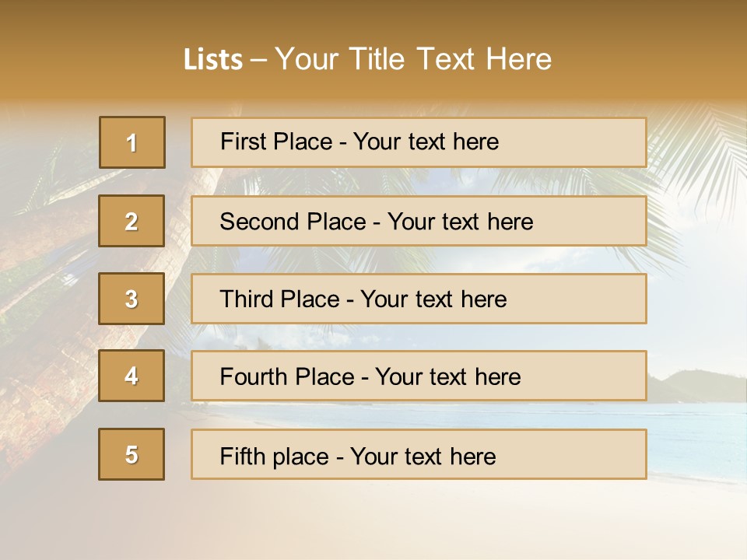The height and width of the screenshot is (560, 747).
Task: Select the number 4 box
Action: pos(132,376)
